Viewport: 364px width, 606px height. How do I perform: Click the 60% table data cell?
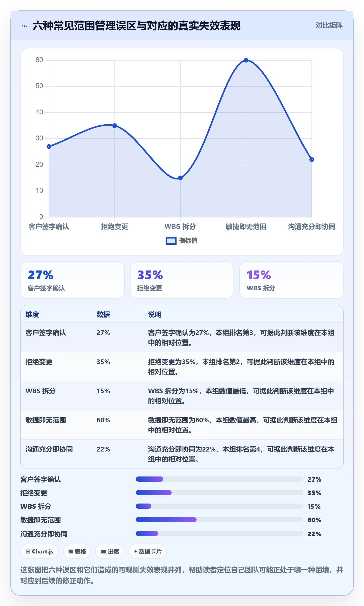click(x=103, y=420)
